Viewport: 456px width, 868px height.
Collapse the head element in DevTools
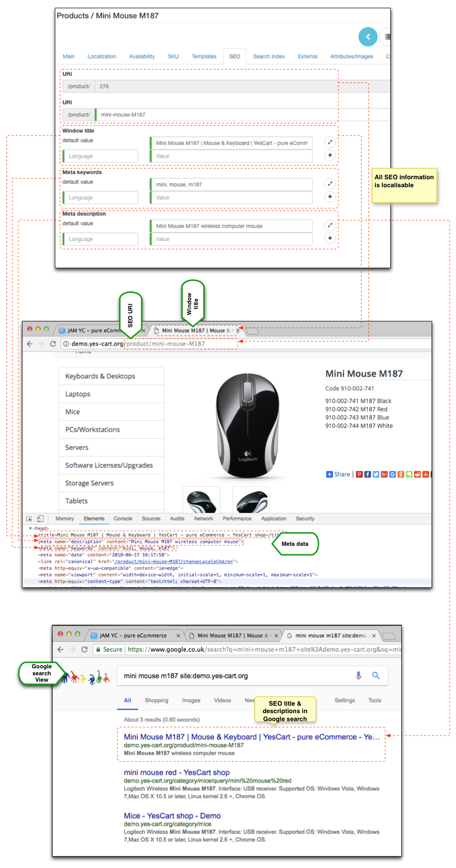click(x=30, y=528)
